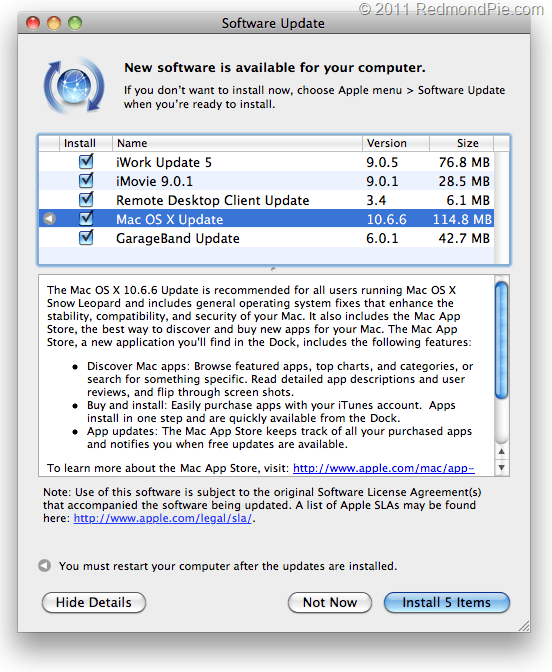This screenshot has height=672, width=552.
Task: Close the Software Update window
Action: (33, 23)
